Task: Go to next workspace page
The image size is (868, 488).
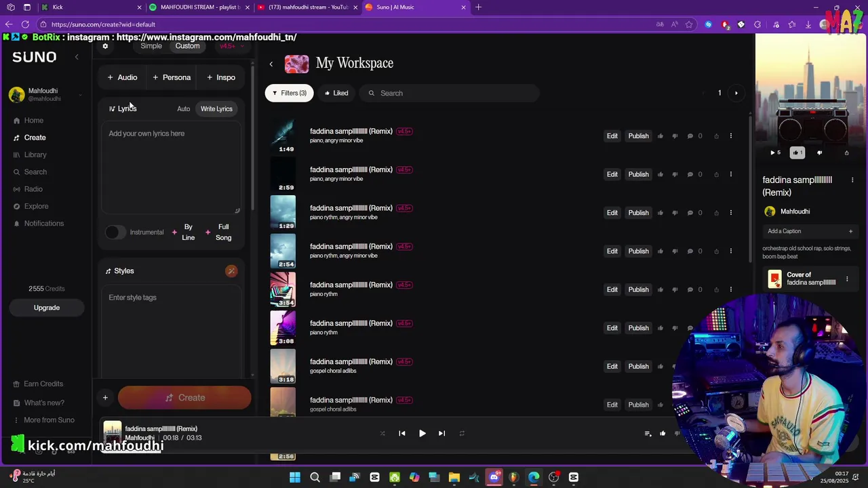Action: pos(736,94)
